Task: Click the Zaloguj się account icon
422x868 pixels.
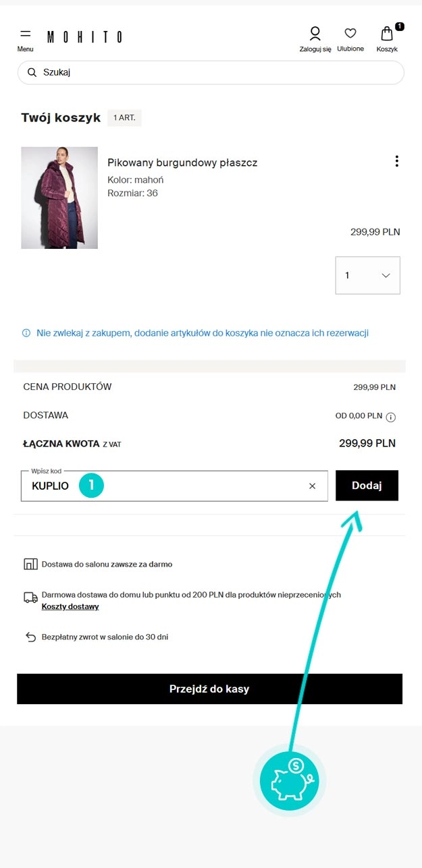Action: coord(315,34)
